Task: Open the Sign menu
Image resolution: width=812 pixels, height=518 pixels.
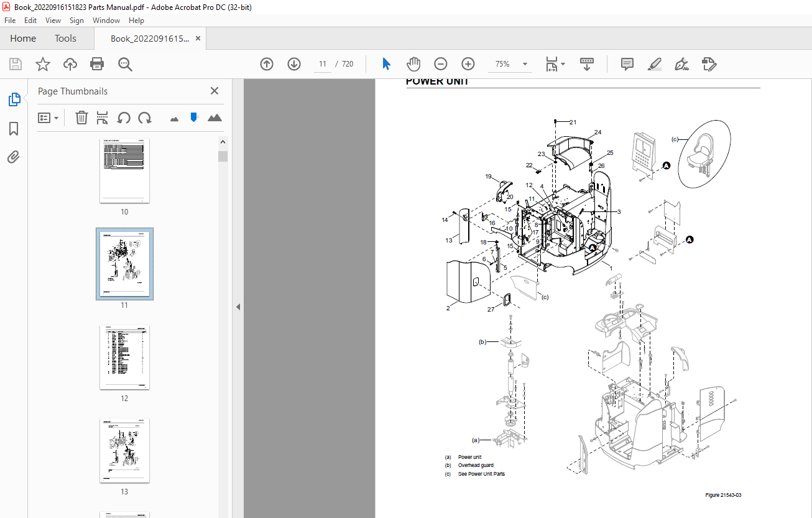Action: [76, 21]
